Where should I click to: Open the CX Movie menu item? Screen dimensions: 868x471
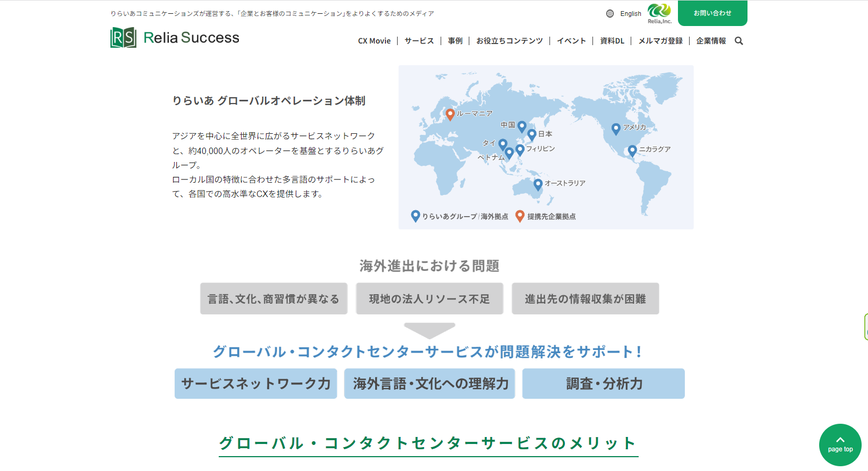coord(374,41)
